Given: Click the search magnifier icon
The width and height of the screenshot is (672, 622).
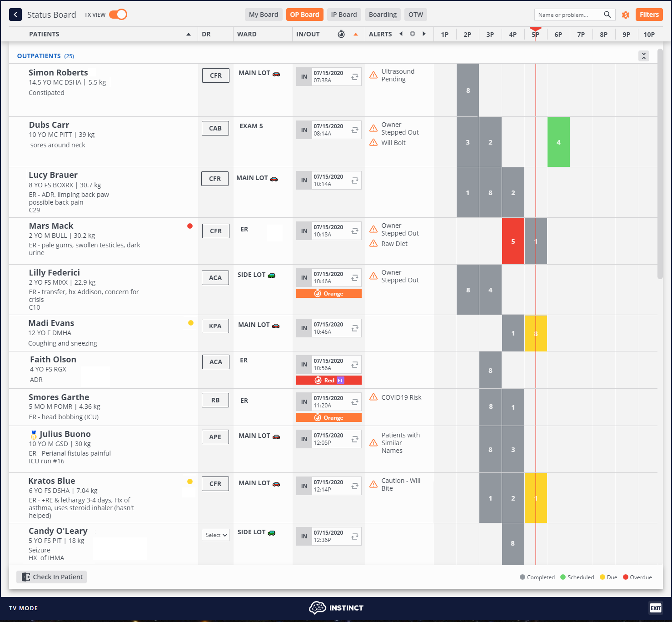Looking at the screenshot, I should point(607,15).
